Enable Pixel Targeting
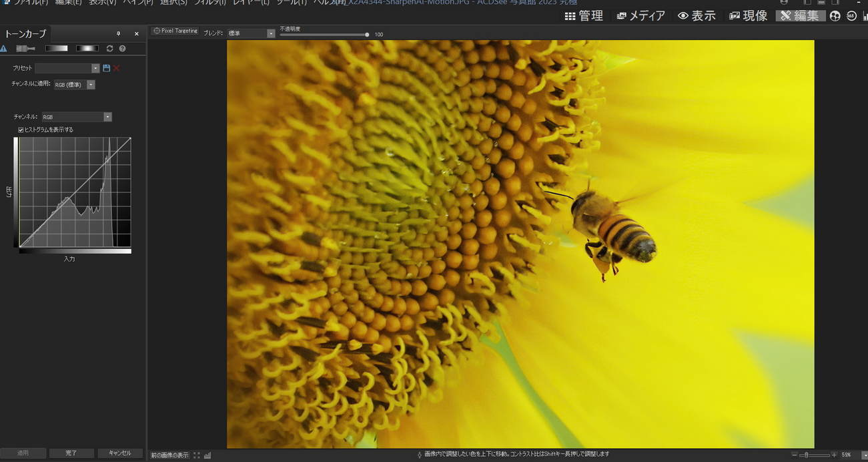This screenshot has height=462, width=868. coord(175,31)
